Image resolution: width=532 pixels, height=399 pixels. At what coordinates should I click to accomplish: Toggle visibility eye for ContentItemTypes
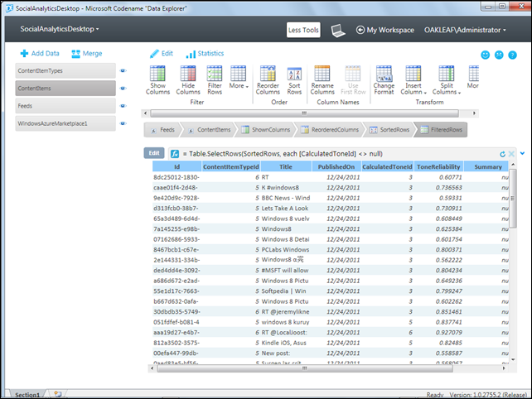123,72
